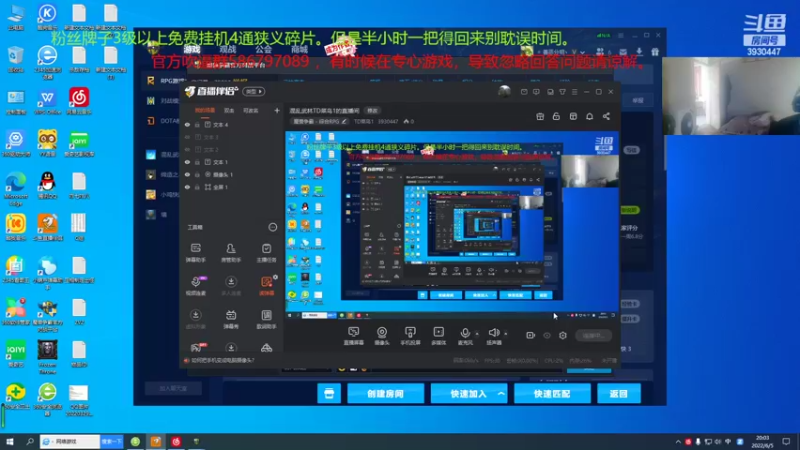This screenshot has width=800, height=450.
Task: Click mode switch pill beside 直播伴侣 logo
Action: [254, 92]
